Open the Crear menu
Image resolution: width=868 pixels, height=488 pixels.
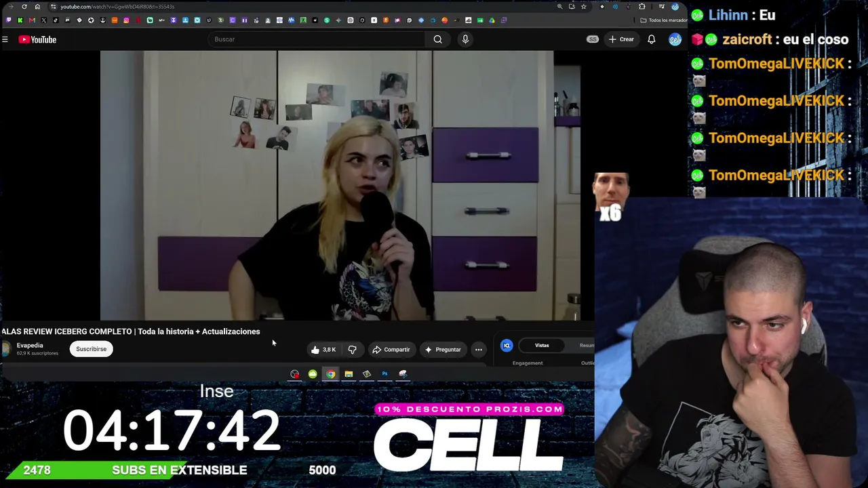point(621,39)
